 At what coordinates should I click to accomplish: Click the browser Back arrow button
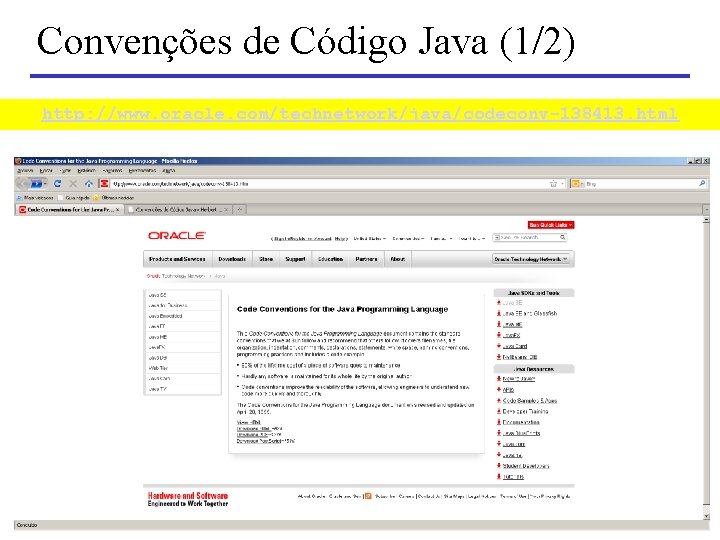[22, 184]
